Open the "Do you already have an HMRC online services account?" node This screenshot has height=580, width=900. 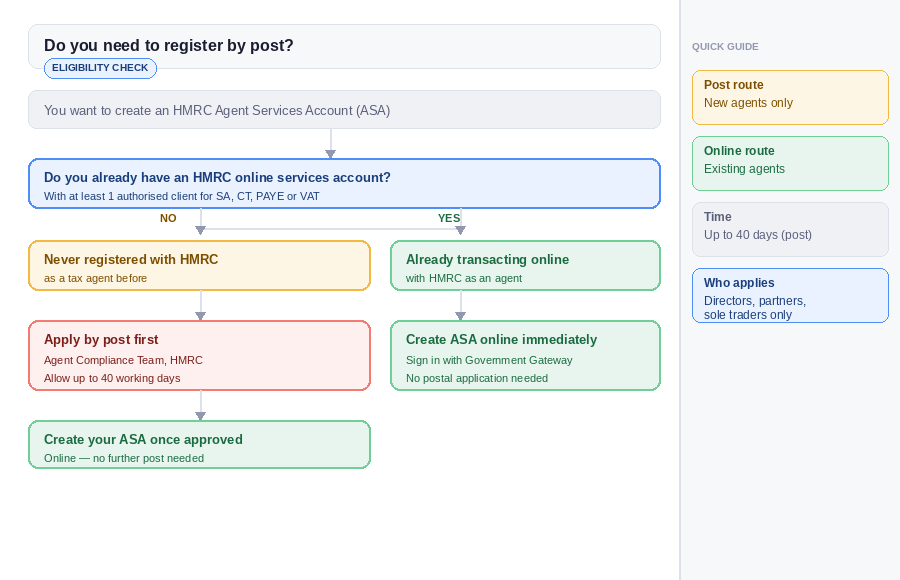click(344, 183)
